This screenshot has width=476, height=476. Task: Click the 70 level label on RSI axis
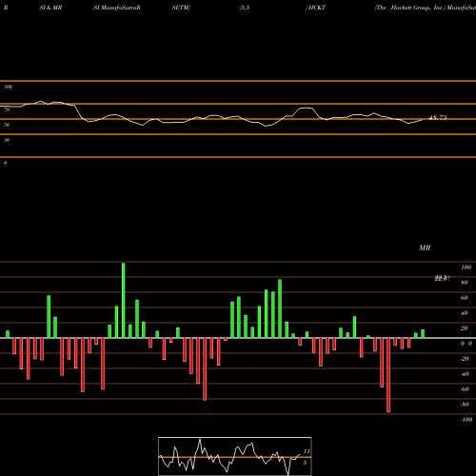(7, 109)
